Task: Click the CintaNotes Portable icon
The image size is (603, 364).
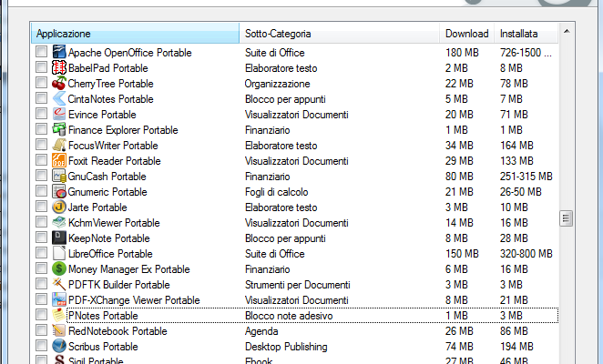Action: (59, 98)
